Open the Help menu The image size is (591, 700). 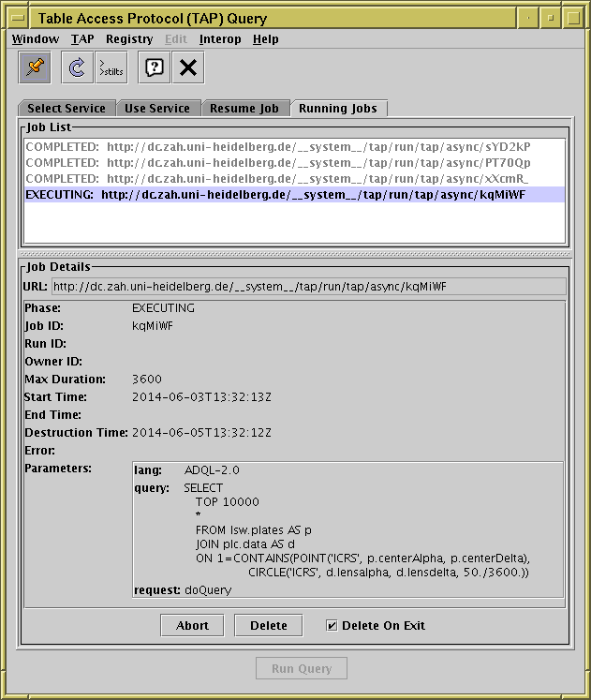[266, 39]
